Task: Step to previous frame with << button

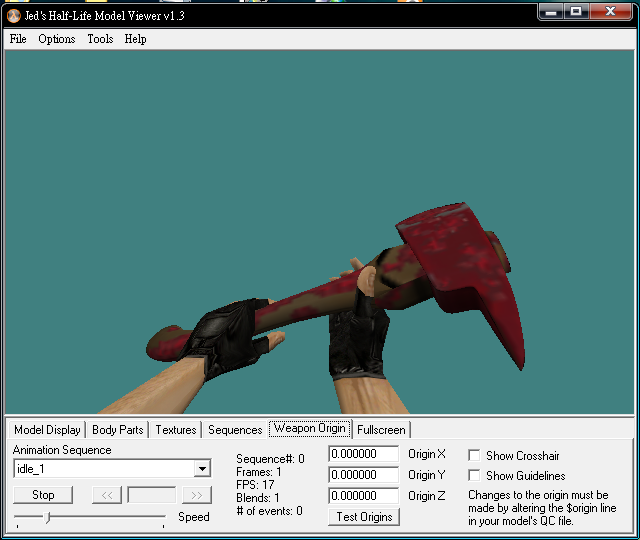Action: pyautogui.click(x=107, y=495)
